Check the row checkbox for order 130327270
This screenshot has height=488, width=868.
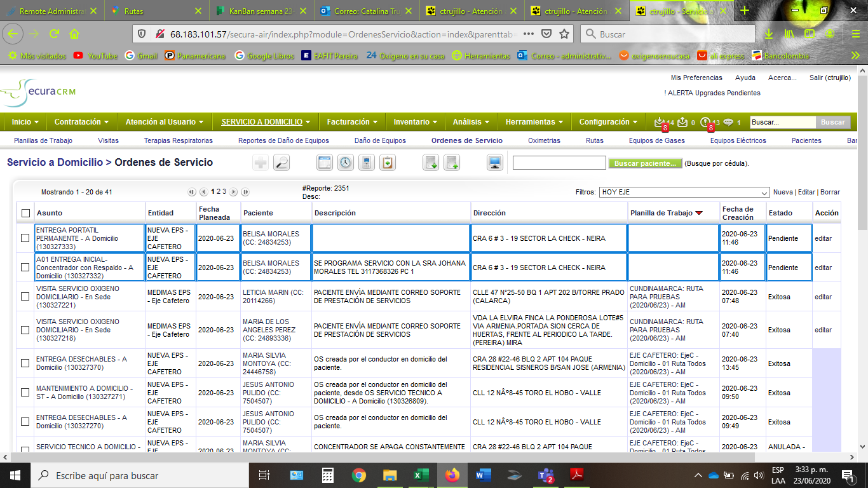click(25, 422)
